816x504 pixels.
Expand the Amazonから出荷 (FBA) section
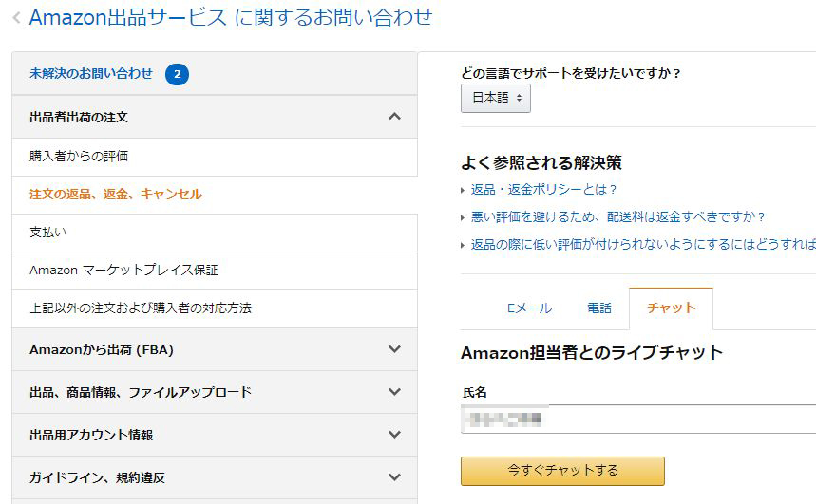point(394,349)
